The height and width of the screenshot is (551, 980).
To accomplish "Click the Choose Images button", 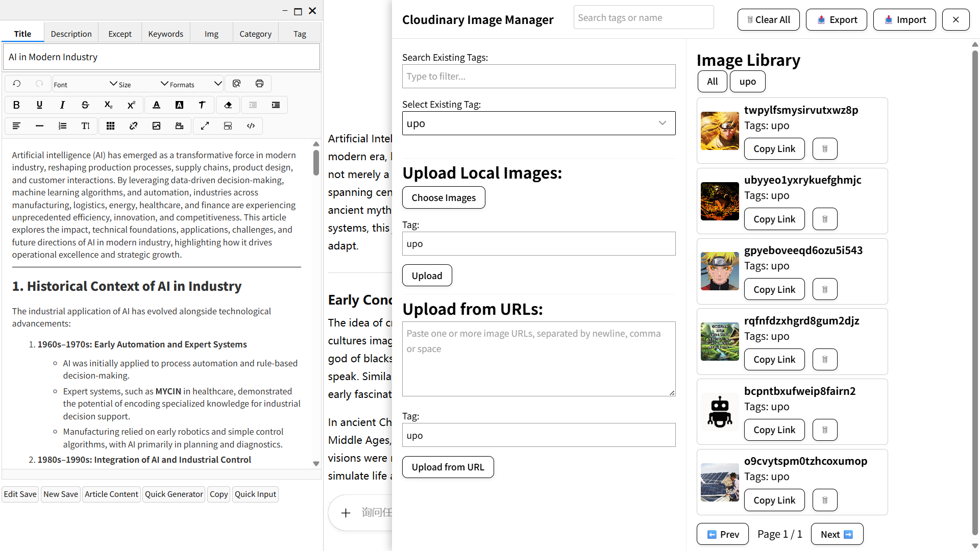I will pyautogui.click(x=444, y=198).
